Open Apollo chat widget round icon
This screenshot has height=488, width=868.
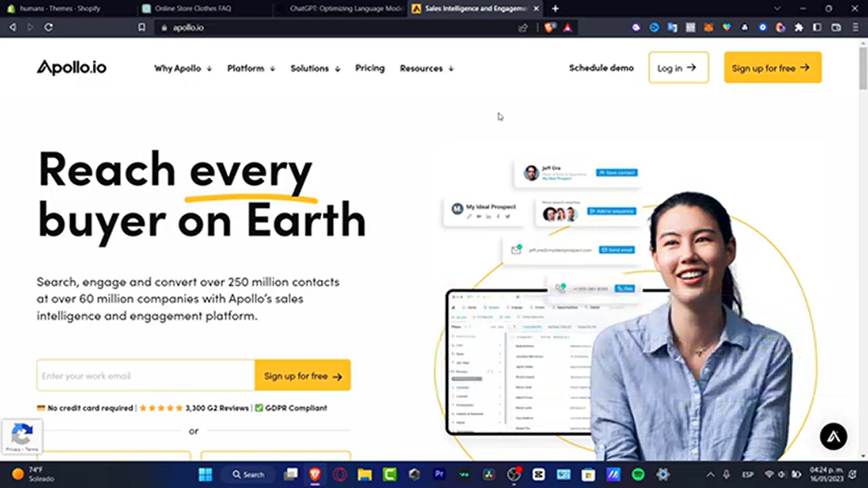[x=833, y=436]
